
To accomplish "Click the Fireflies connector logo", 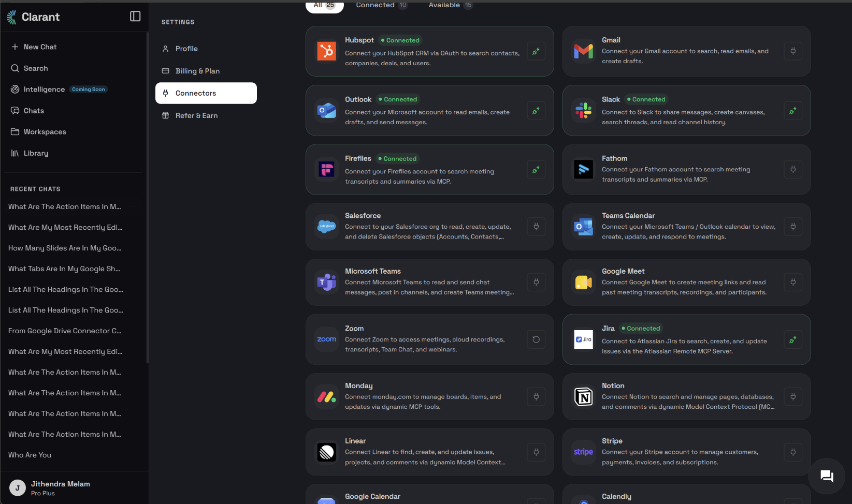I will (x=327, y=170).
